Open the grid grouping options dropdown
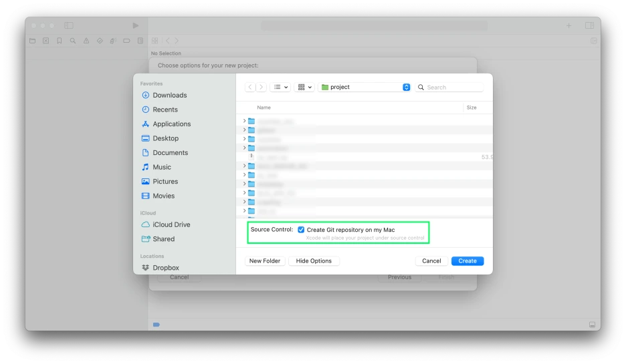 [304, 87]
